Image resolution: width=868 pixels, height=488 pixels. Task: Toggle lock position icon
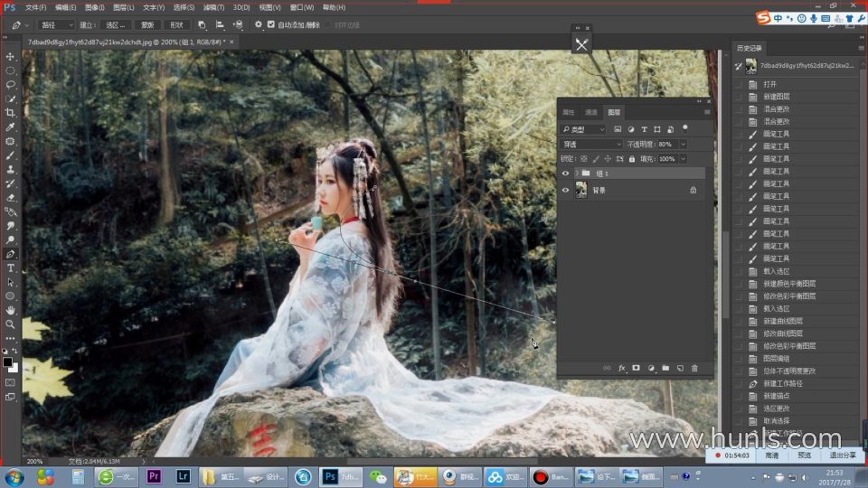(608, 159)
